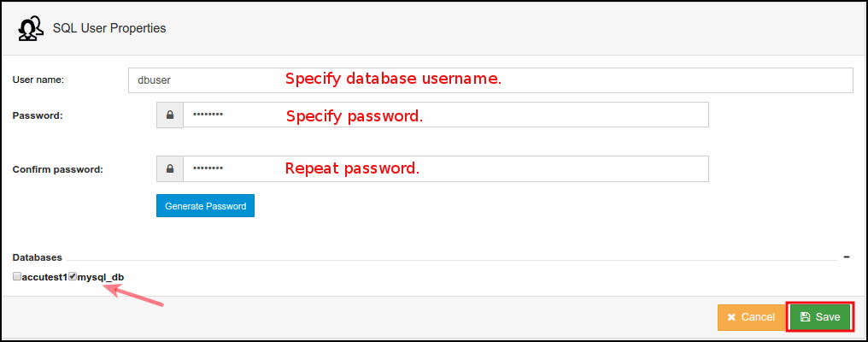Click the lock icon beside Confirm password
Viewport: 868px width, 342px height.
point(170,168)
